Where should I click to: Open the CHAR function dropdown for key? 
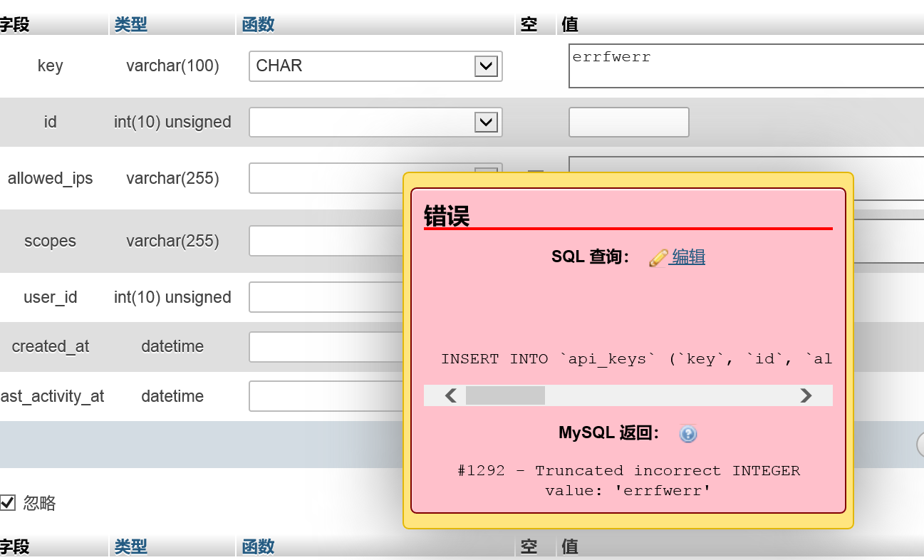click(487, 66)
